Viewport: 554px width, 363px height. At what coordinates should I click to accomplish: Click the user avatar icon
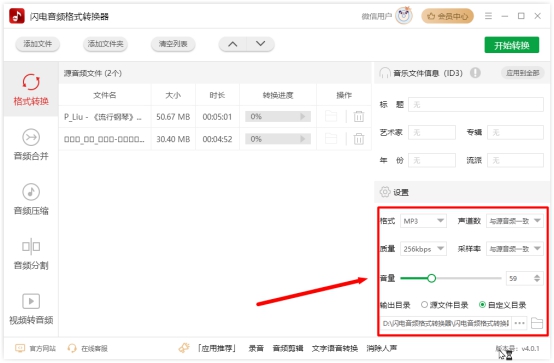click(x=404, y=16)
